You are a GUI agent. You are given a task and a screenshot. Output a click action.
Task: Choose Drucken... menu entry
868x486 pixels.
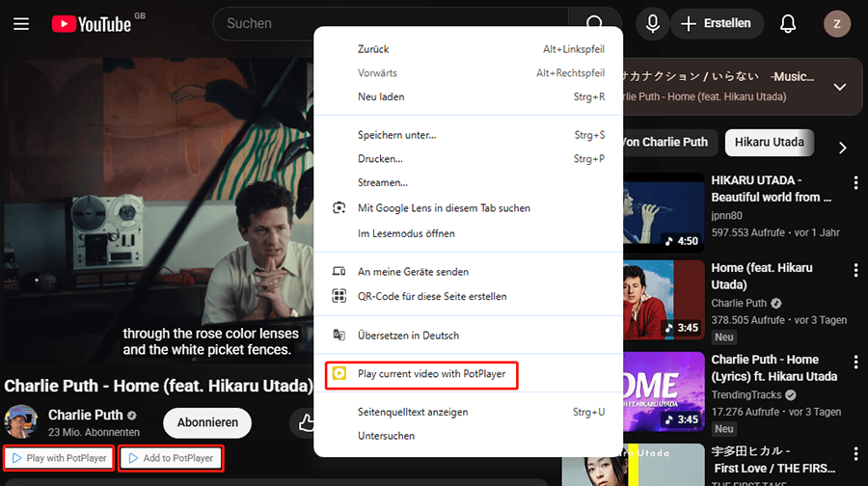469,159
